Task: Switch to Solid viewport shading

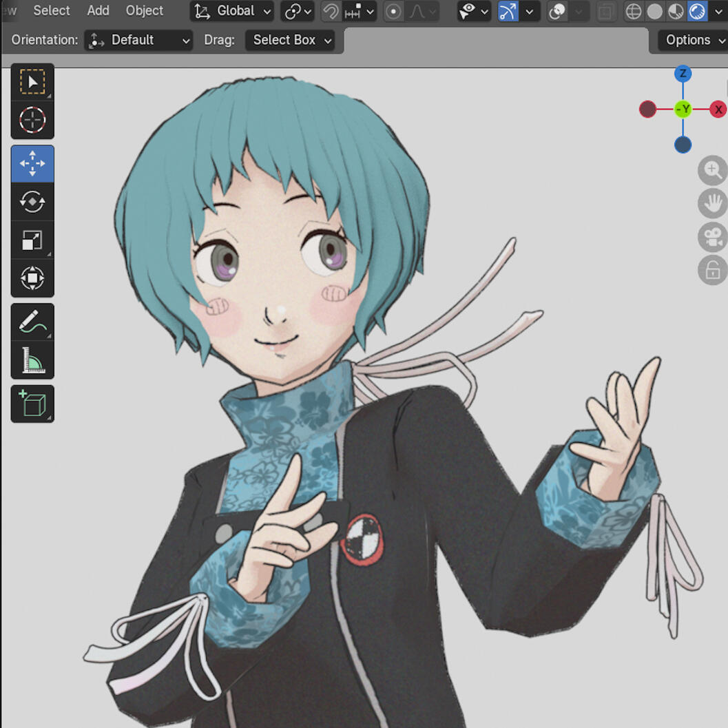Action: (x=654, y=11)
